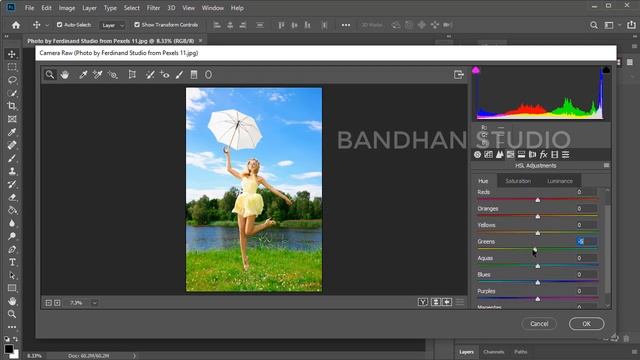The width and height of the screenshot is (640, 360).
Task: Expand Move tool preset picker arrow
Action: (47, 25)
